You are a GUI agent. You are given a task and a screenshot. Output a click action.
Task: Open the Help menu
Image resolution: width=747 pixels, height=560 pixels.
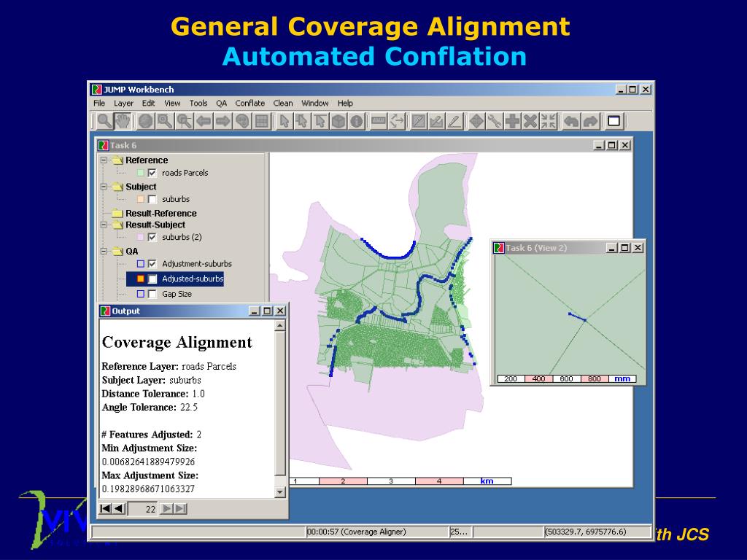click(345, 103)
